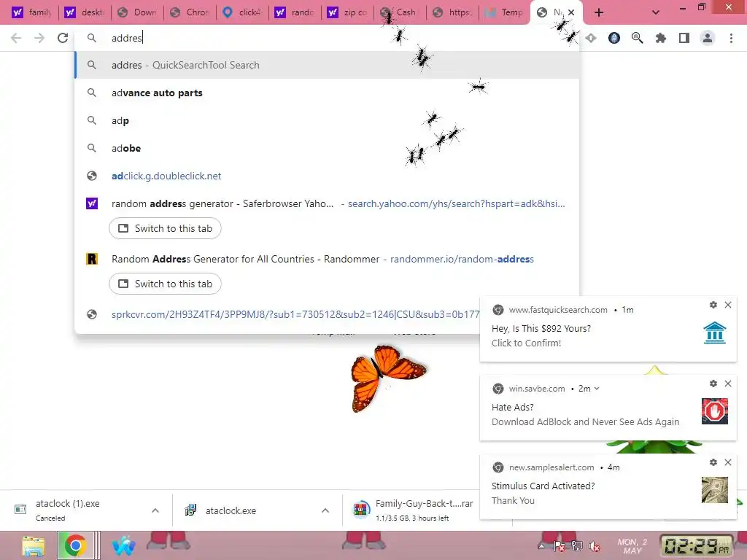Click the diamond-shaped extension icon

[591, 38]
